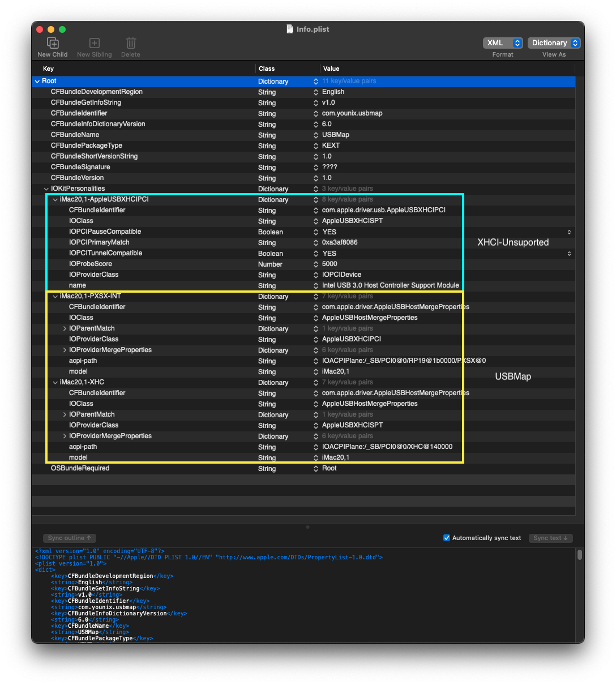Disable the Automatically sync text checkbox
The width and height of the screenshot is (616, 685).
click(447, 537)
